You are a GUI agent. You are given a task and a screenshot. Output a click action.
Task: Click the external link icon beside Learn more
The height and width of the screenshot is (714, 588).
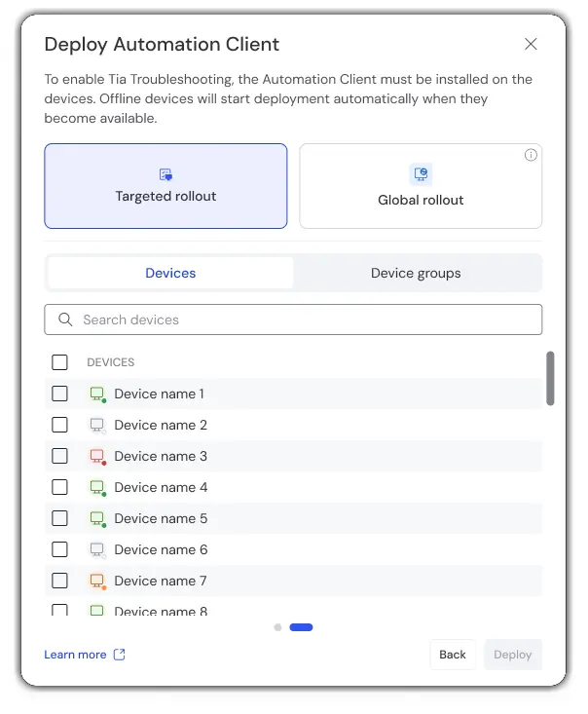[x=119, y=655]
